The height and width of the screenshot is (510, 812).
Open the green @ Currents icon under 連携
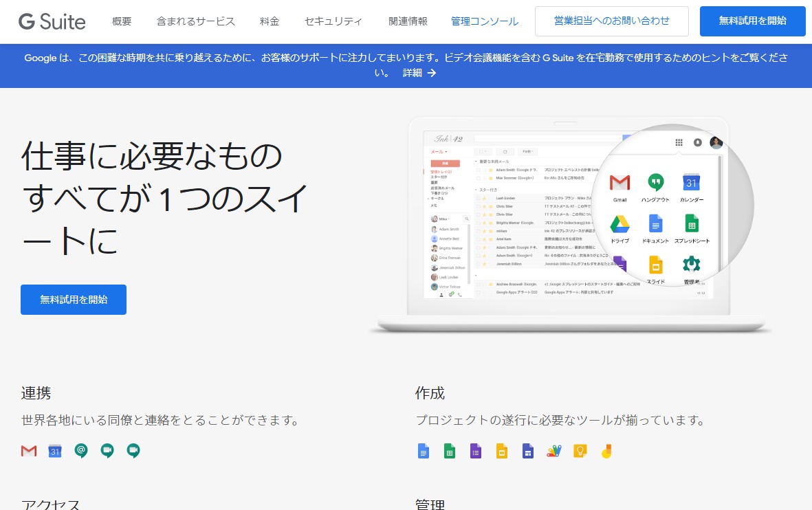[80, 451]
